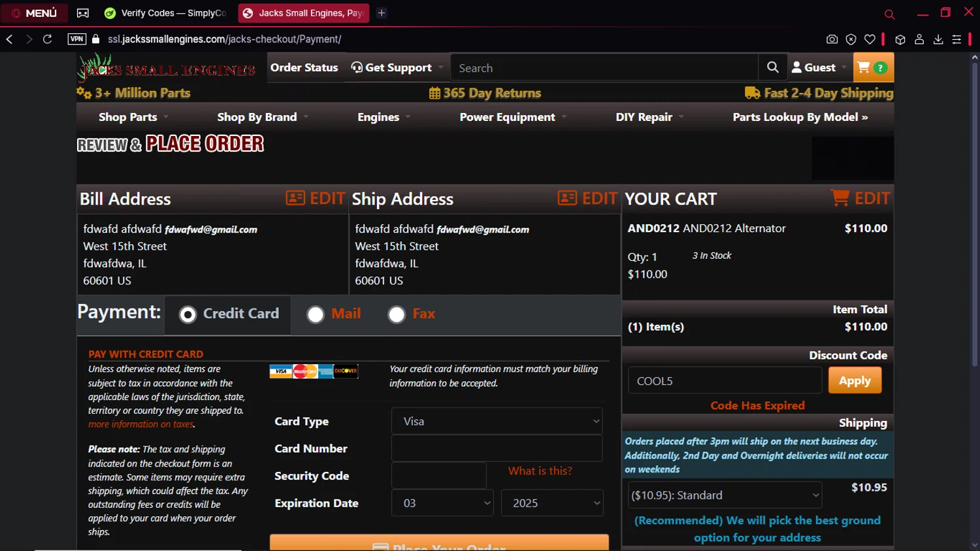
Task: Click the address bar URL
Action: 225,39
